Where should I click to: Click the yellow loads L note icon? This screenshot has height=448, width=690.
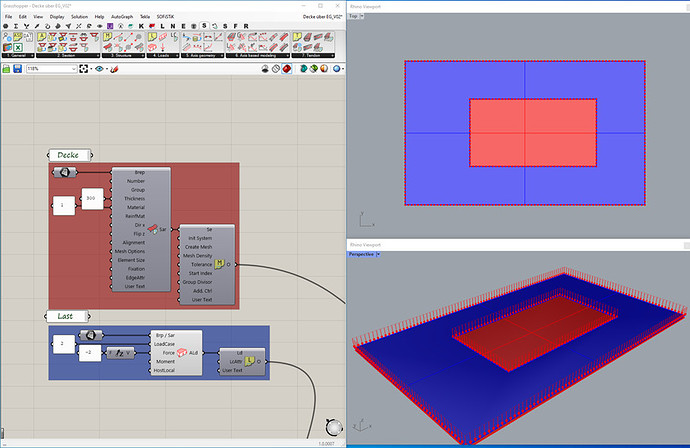coord(152,37)
